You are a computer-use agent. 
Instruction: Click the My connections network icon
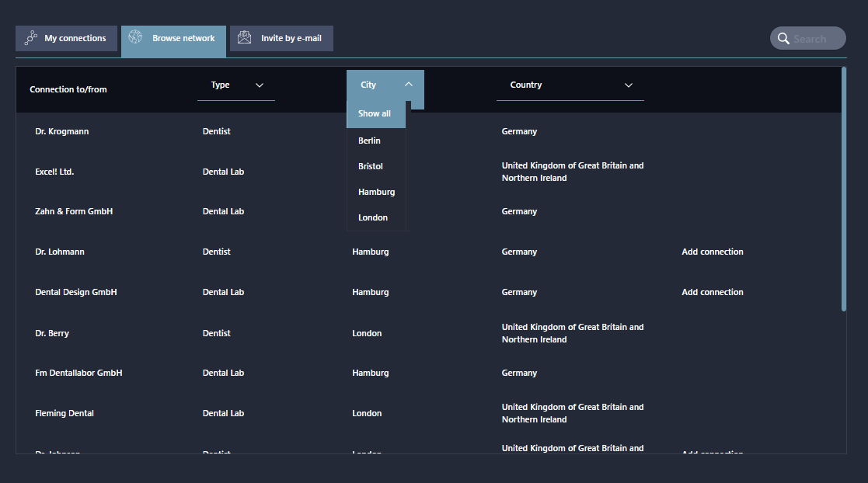click(x=31, y=38)
